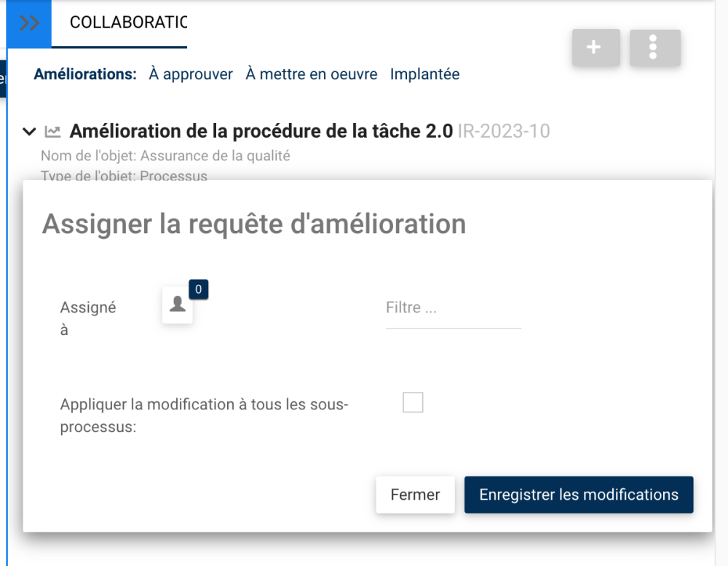Image resolution: width=728 pixels, height=566 pixels.
Task: Click the assignee count badge showing 0
Action: tap(199, 289)
